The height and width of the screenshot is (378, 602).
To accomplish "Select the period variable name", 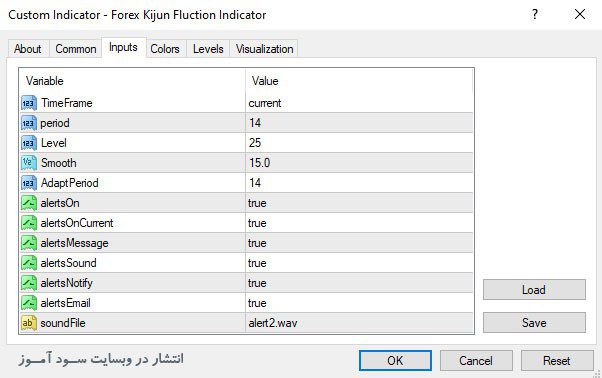I will pyautogui.click(x=55, y=123).
